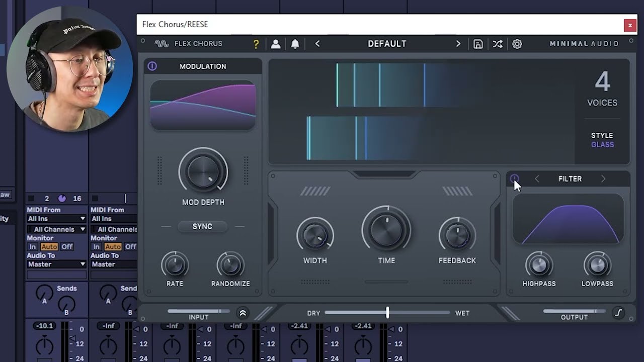Click the Send B knob on the -10.1 track
The height and width of the screenshot is (362, 644).
pos(66,304)
